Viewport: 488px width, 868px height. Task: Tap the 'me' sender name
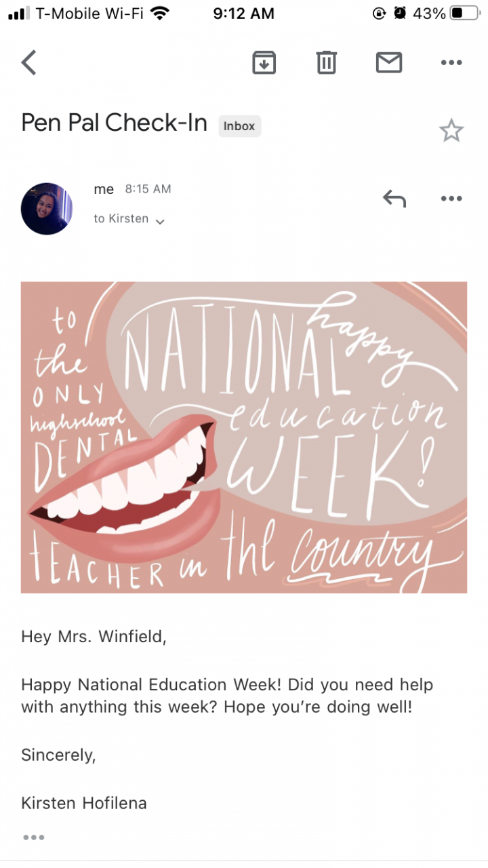point(104,190)
